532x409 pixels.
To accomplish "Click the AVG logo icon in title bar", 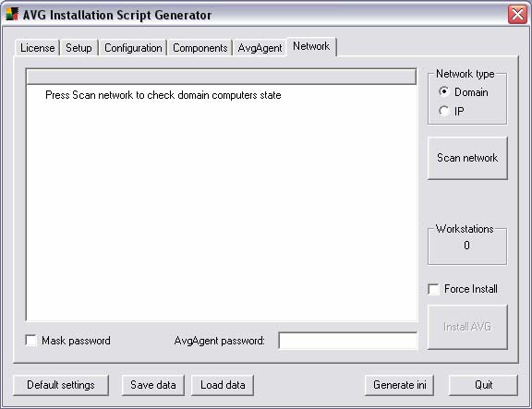I will coord(12,14).
